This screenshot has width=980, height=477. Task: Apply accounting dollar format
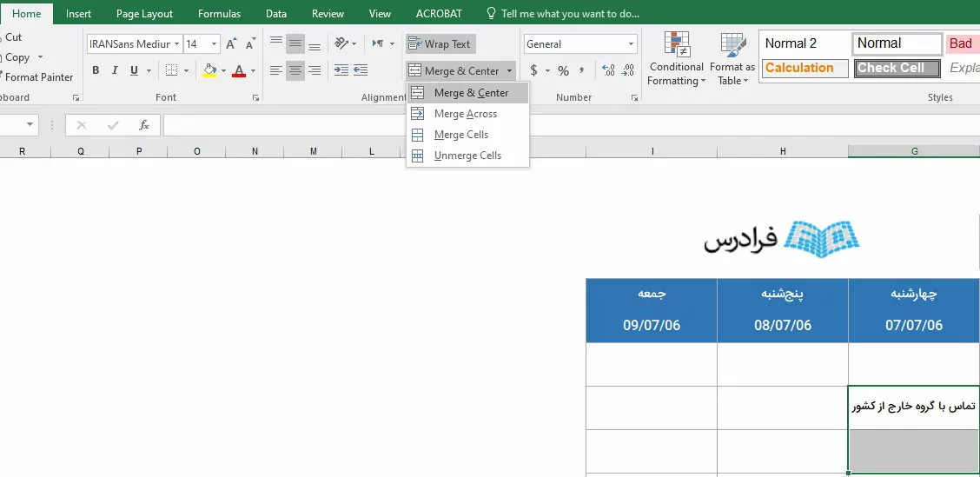click(x=533, y=70)
